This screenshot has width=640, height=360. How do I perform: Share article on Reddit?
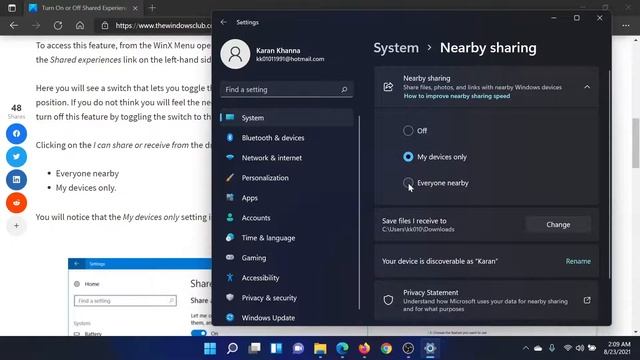(16, 203)
